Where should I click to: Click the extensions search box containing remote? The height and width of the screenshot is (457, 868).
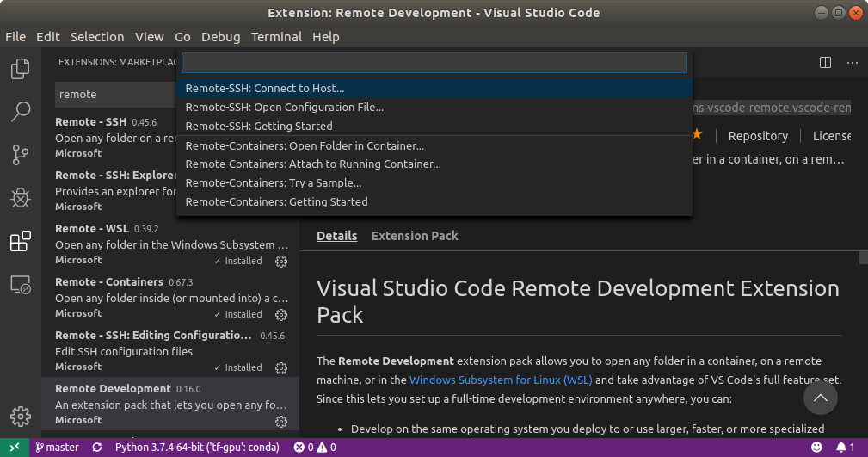[x=115, y=94]
